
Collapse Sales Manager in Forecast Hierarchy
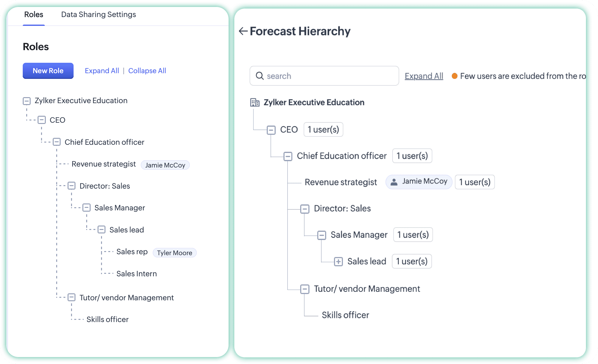[x=321, y=235]
